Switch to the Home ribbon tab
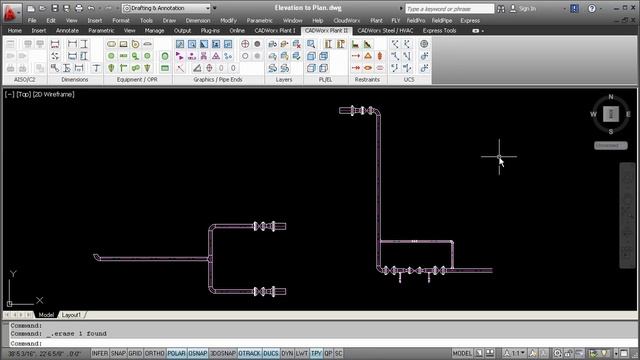 coord(15,31)
